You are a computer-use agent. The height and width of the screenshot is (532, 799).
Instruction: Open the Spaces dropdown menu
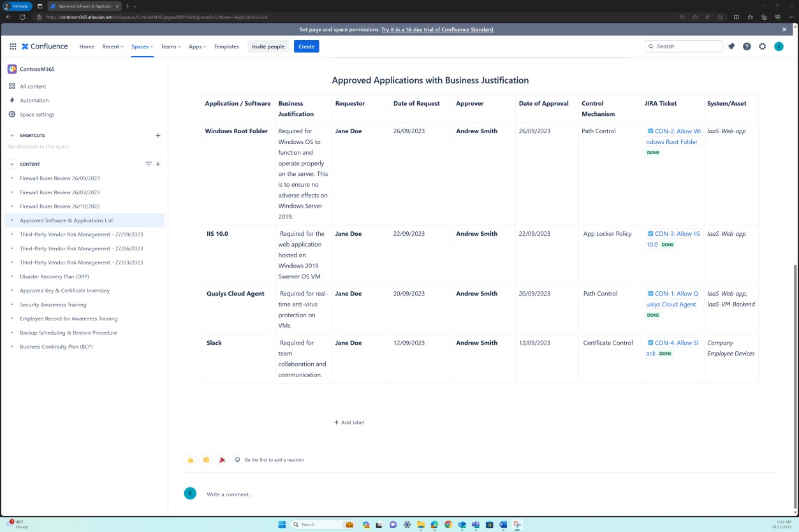pyautogui.click(x=142, y=46)
